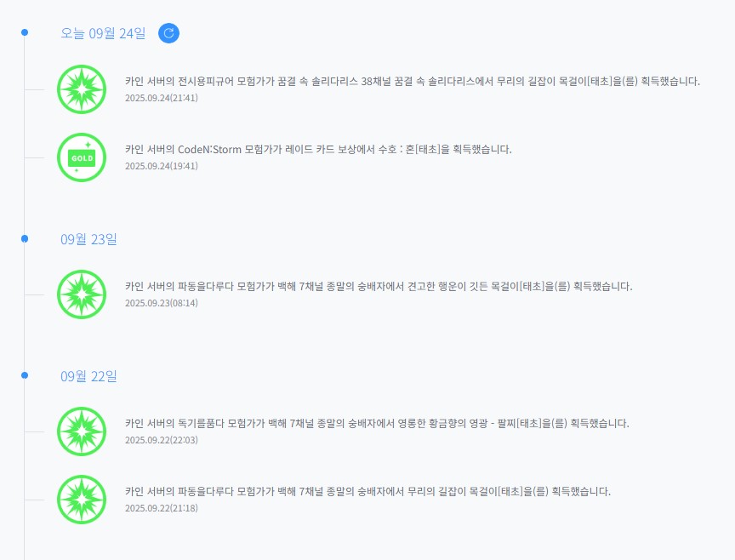Image resolution: width=735 pixels, height=560 pixels.
Task: Click the 오늘 09월 24일 date header
Action: (x=103, y=33)
